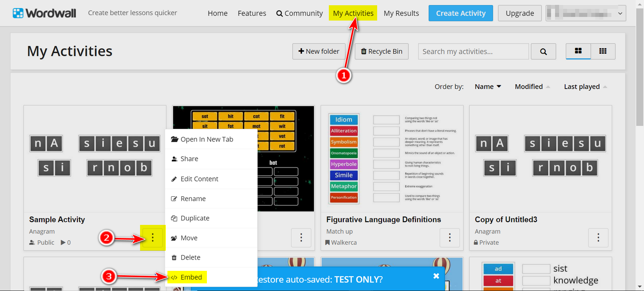Open Copy of Untitled3 thumbnail
644x291 pixels.
click(x=541, y=159)
